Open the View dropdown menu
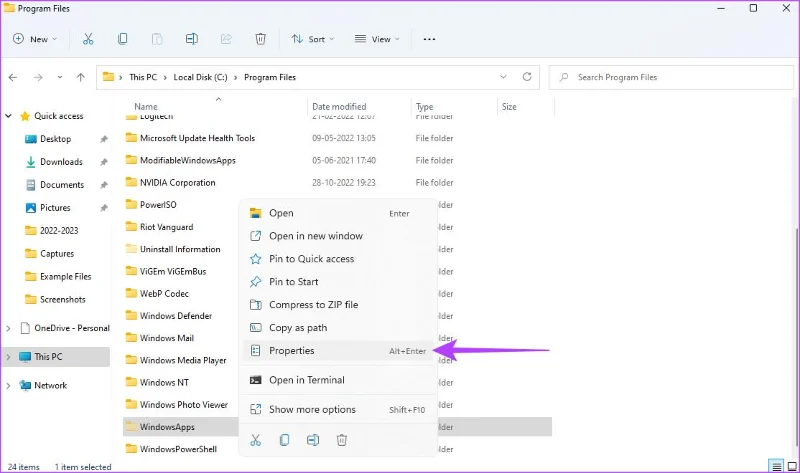The width and height of the screenshot is (800, 473). click(x=377, y=39)
